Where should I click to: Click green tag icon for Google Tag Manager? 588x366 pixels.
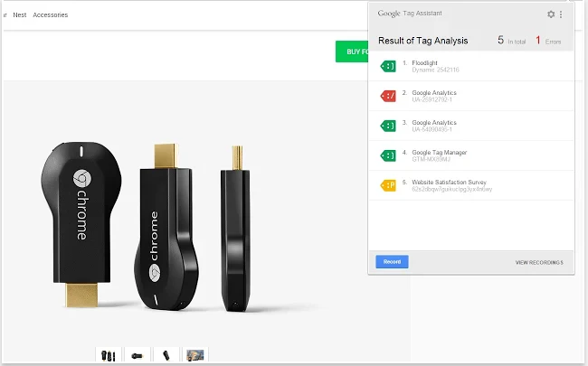[x=388, y=155]
